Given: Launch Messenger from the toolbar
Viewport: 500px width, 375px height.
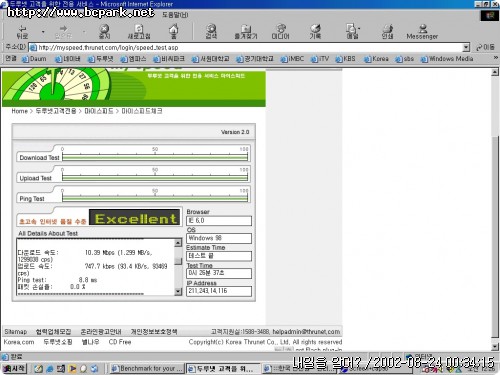Looking at the screenshot, I should pyautogui.click(x=422, y=32).
